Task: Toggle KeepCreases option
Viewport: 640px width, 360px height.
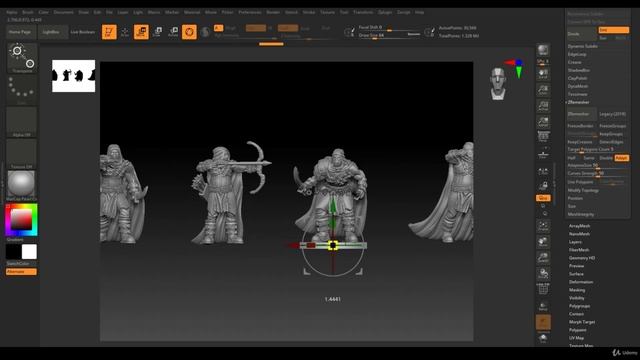Action: (x=581, y=142)
